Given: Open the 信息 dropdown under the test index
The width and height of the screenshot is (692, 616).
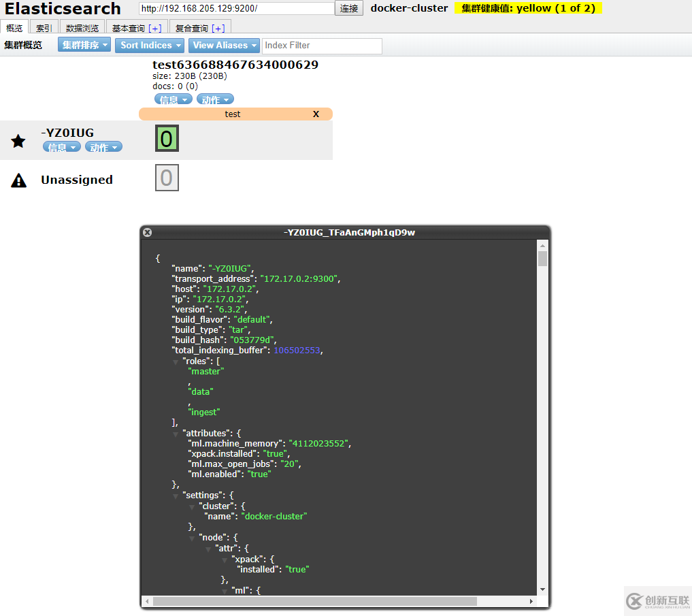Looking at the screenshot, I should [173, 99].
